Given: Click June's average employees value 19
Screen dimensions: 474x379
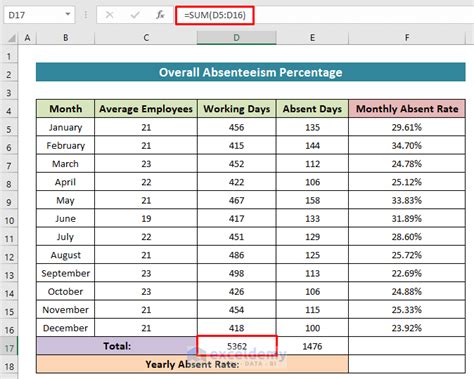Looking at the screenshot, I should [146, 219].
